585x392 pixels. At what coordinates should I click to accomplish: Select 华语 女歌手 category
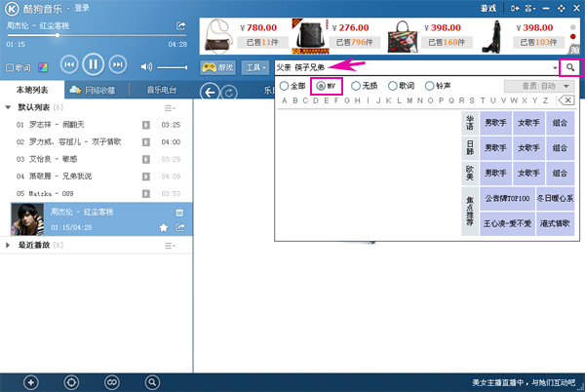(x=528, y=123)
